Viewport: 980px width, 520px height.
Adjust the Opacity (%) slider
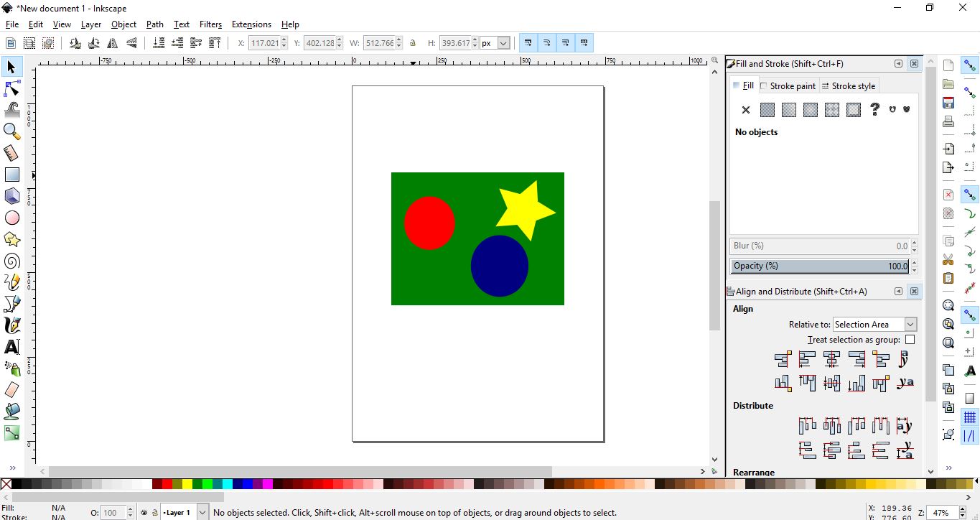[820, 266]
